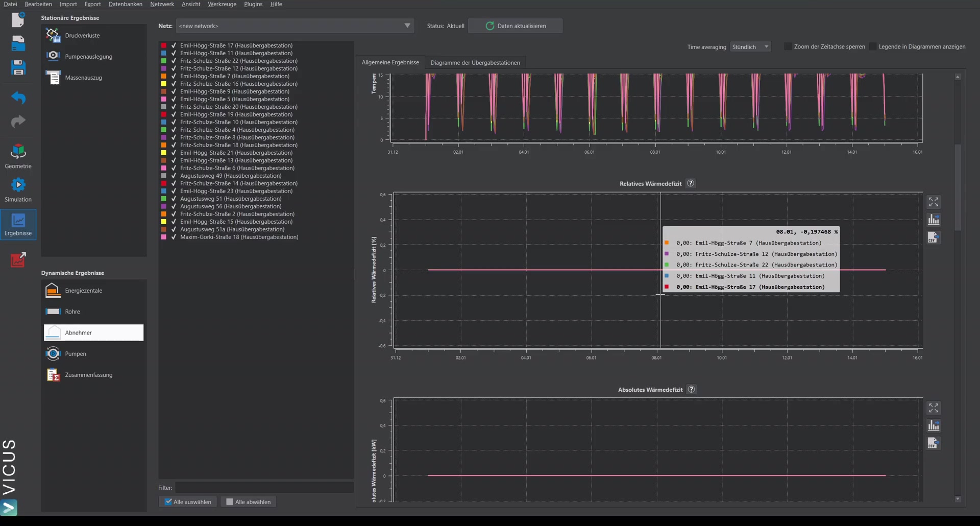The image size is (980, 526).
Task: Open Rohre dynamic results
Action: tap(93, 312)
